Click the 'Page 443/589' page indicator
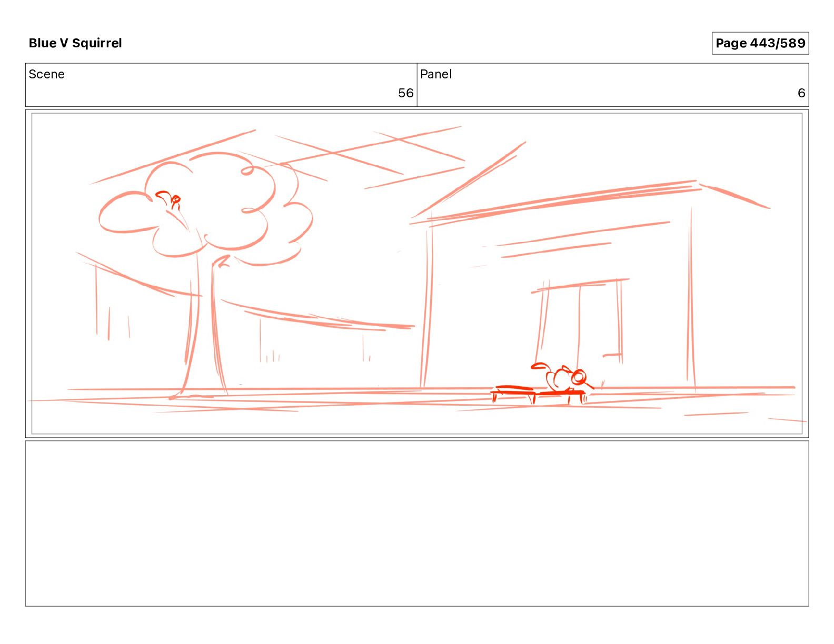 (760, 43)
